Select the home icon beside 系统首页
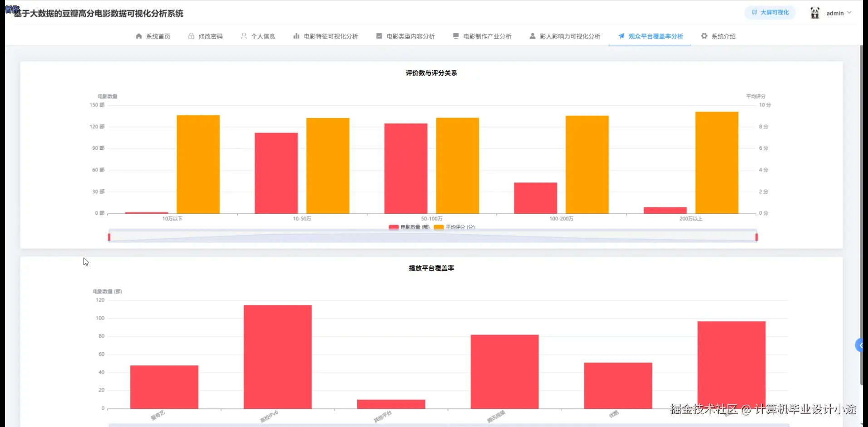 point(138,36)
